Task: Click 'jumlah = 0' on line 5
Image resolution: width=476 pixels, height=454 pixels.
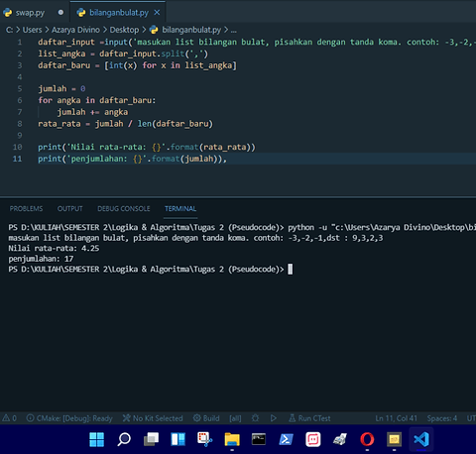Action: pyautogui.click(x=61, y=89)
